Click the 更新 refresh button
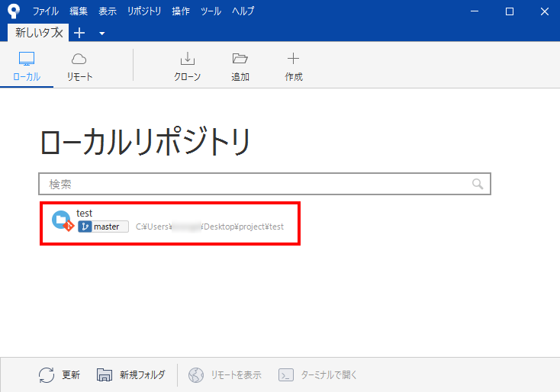The height and width of the screenshot is (392, 560). pos(59,375)
